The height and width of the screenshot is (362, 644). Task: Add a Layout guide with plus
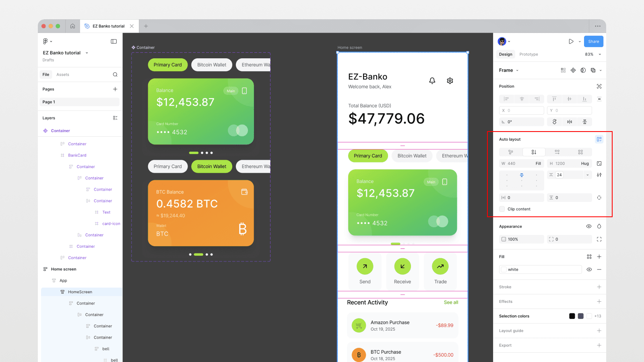[599, 331]
